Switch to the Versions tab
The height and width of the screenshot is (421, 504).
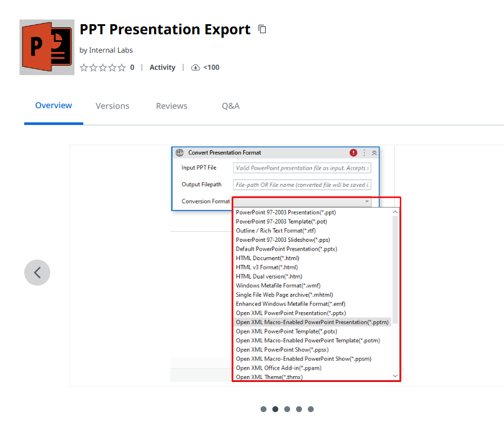tap(112, 106)
